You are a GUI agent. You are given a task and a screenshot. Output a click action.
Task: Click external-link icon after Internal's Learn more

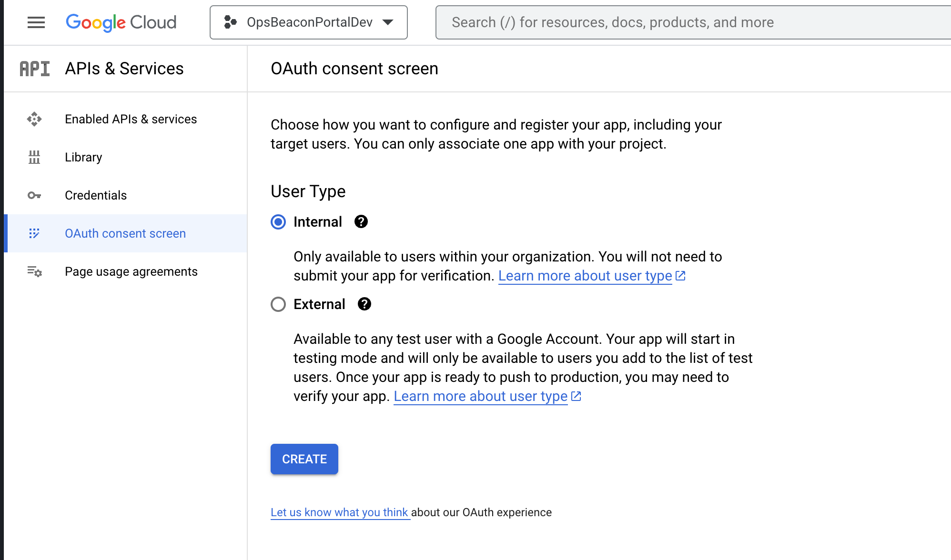[680, 276]
